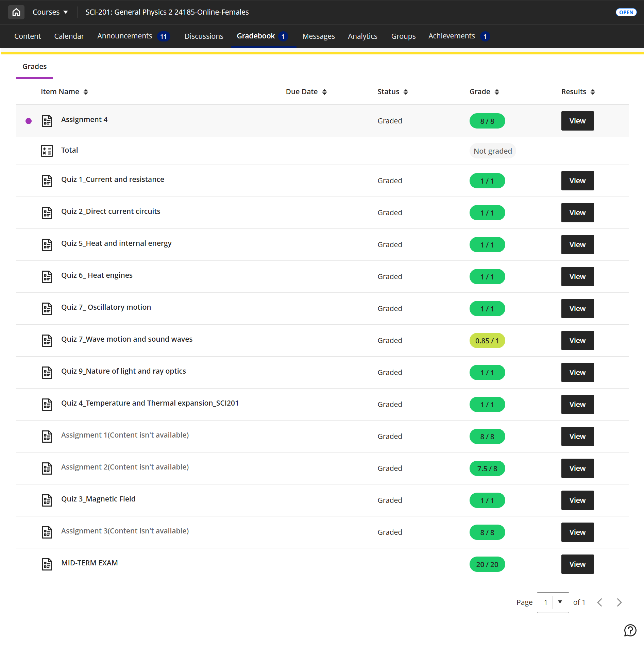Sort by Due Date column

coord(306,92)
